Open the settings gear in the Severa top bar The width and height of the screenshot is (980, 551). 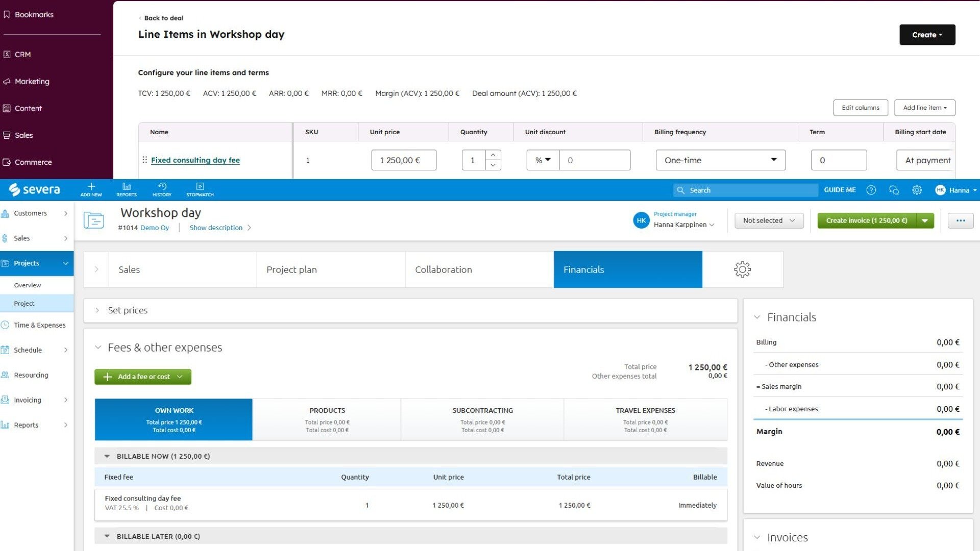(x=917, y=190)
